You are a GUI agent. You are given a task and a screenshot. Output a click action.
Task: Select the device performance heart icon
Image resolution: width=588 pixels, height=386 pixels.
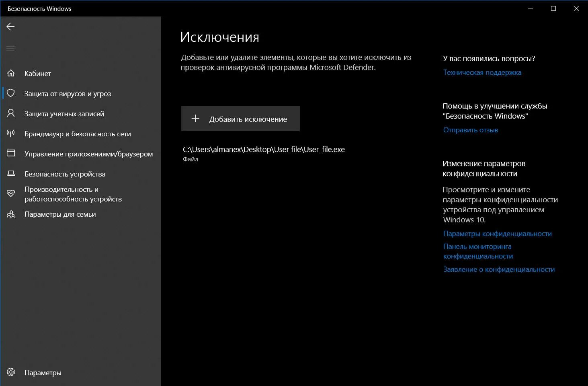(11, 193)
